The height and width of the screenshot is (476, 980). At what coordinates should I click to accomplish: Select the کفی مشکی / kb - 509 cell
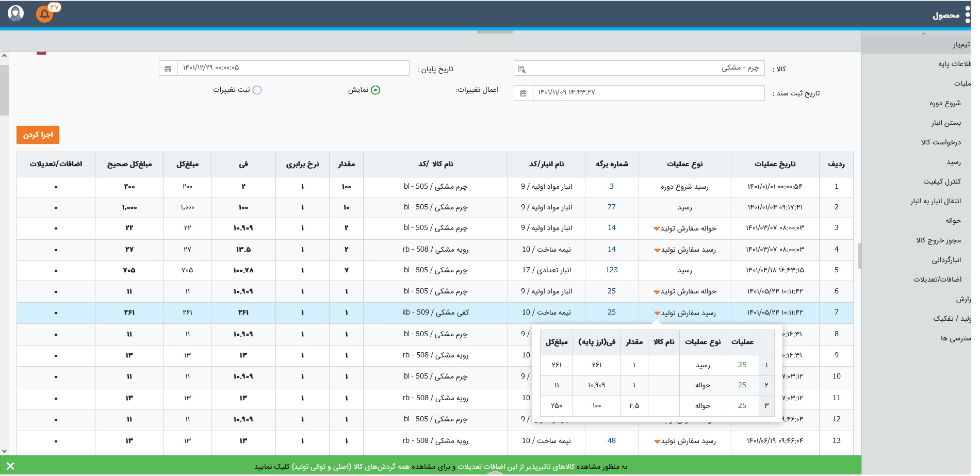point(435,313)
